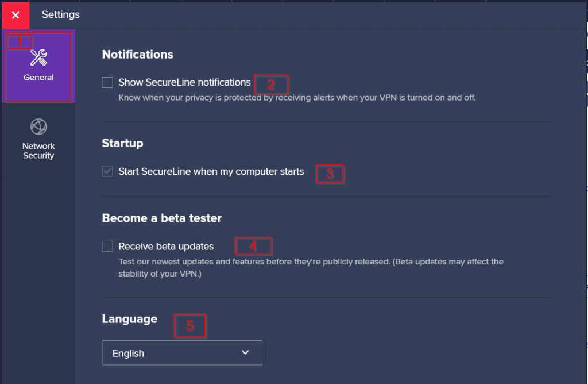Click the General wrench and screwdriver icon
Image resolution: width=588 pixels, height=384 pixels.
(x=38, y=57)
